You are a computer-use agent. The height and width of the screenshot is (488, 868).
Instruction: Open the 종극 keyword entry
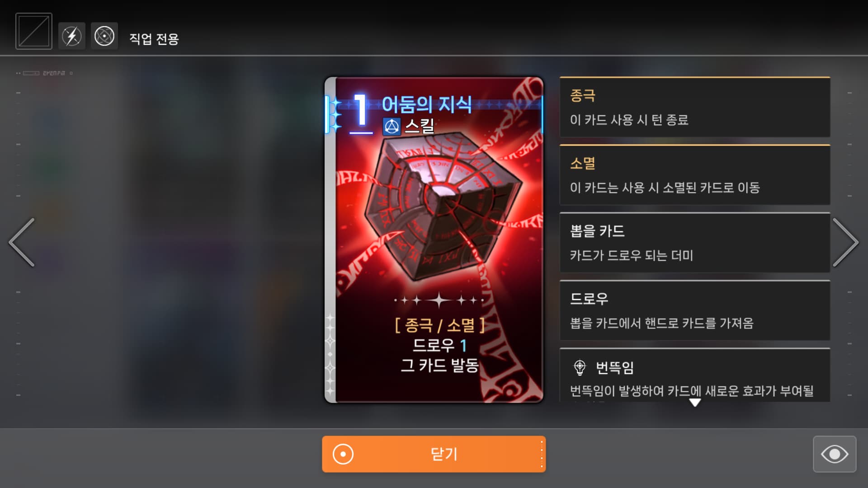click(x=695, y=107)
